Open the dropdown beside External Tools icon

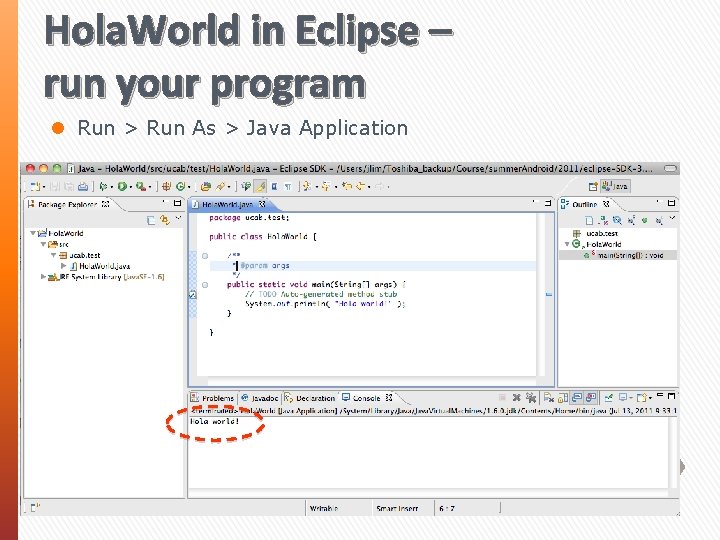(150, 187)
